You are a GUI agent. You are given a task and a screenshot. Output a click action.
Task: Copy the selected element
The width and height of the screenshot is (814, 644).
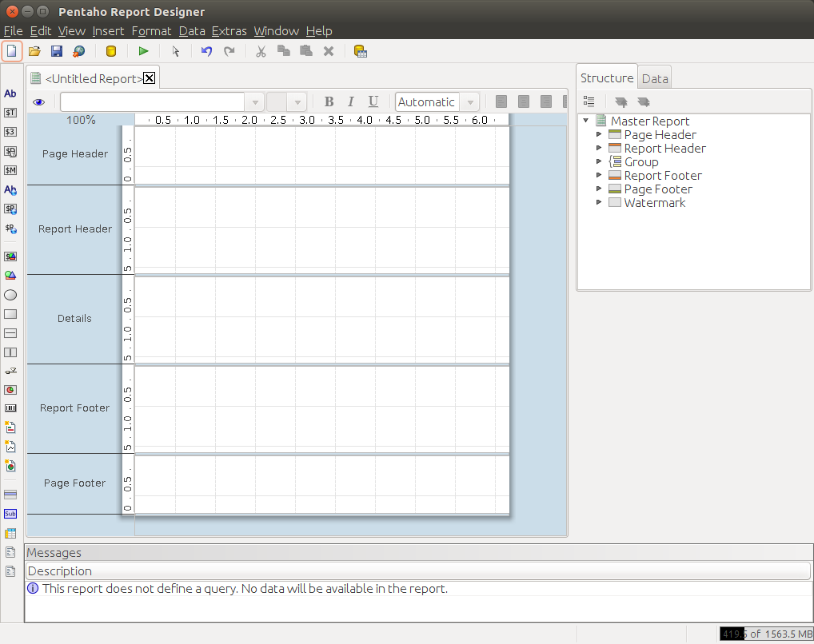[x=283, y=51]
